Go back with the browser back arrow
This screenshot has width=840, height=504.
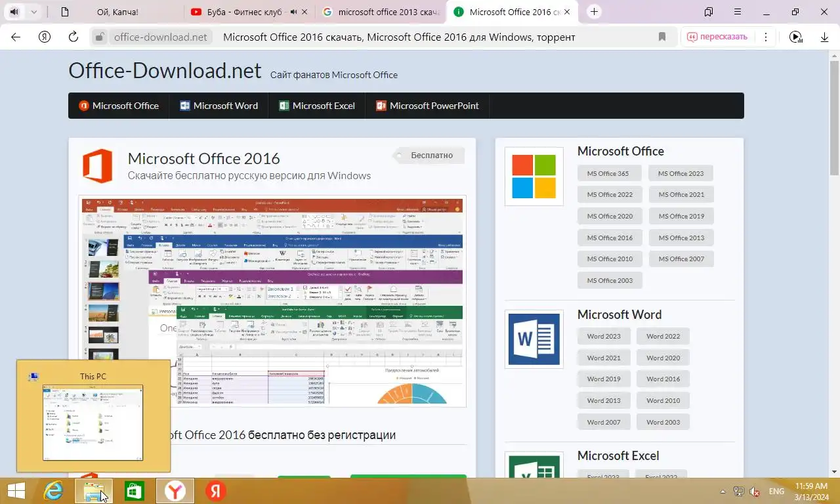16,37
